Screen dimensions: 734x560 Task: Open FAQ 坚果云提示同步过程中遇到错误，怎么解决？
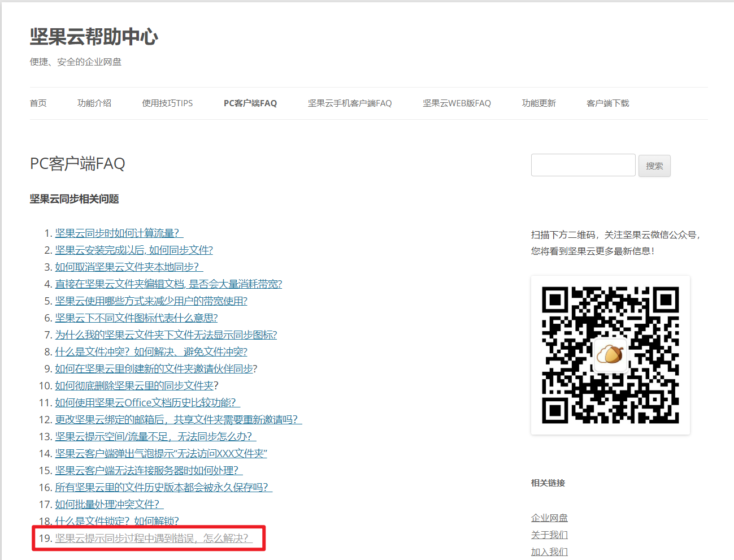tap(154, 538)
